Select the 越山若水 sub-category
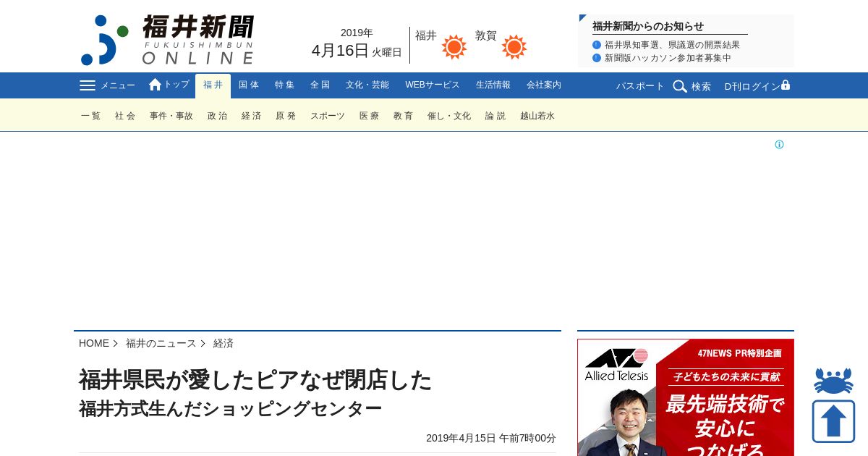Screen dimensions: 868x456 pyautogui.click(x=537, y=116)
